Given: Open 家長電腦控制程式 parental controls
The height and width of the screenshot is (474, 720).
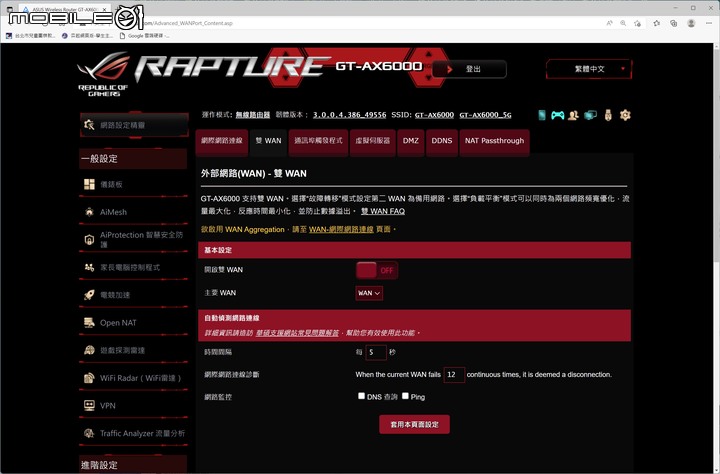Looking at the screenshot, I should click(133, 267).
